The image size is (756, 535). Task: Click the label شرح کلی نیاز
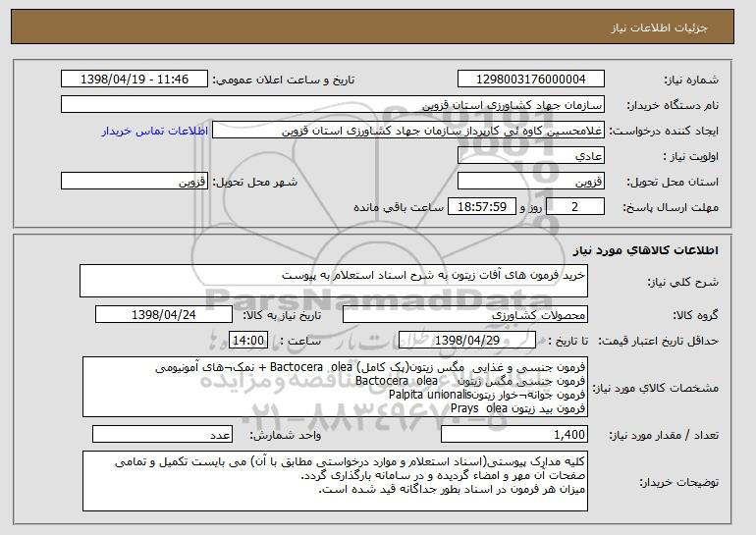click(x=682, y=282)
